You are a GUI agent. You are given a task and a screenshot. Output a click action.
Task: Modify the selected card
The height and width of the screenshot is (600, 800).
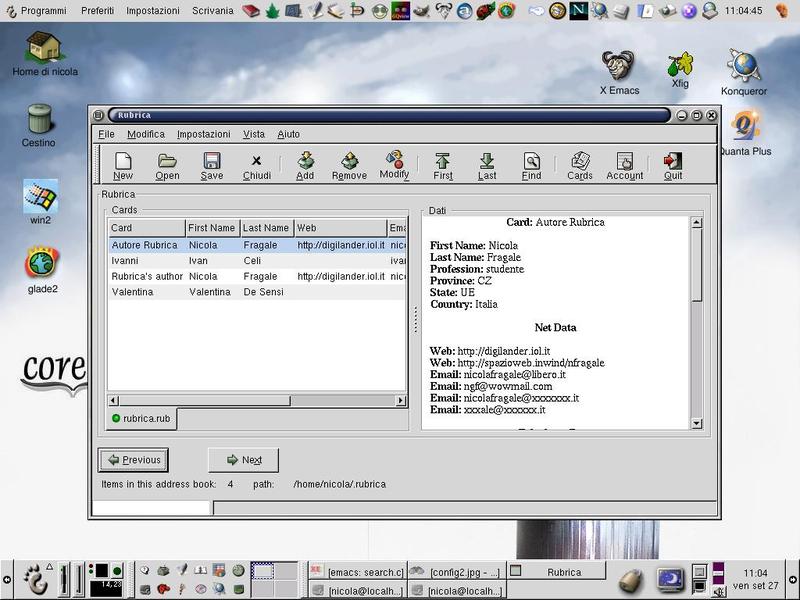[x=394, y=165]
